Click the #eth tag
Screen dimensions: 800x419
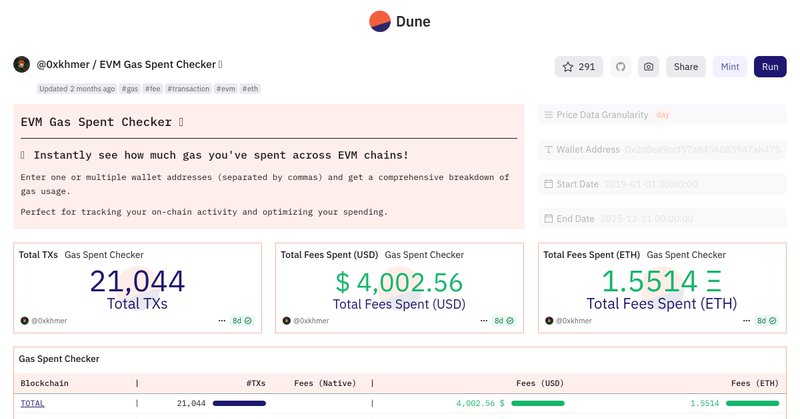click(250, 89)
